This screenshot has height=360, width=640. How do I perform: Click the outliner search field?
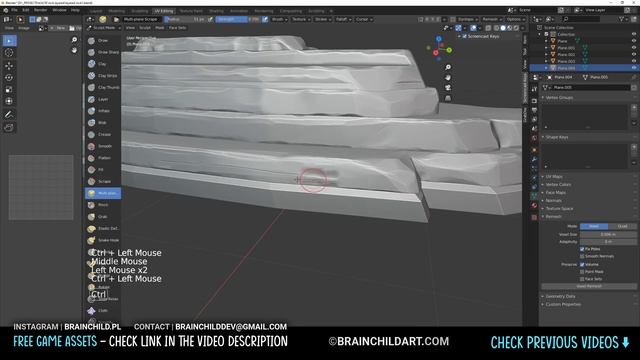point(581,19)
